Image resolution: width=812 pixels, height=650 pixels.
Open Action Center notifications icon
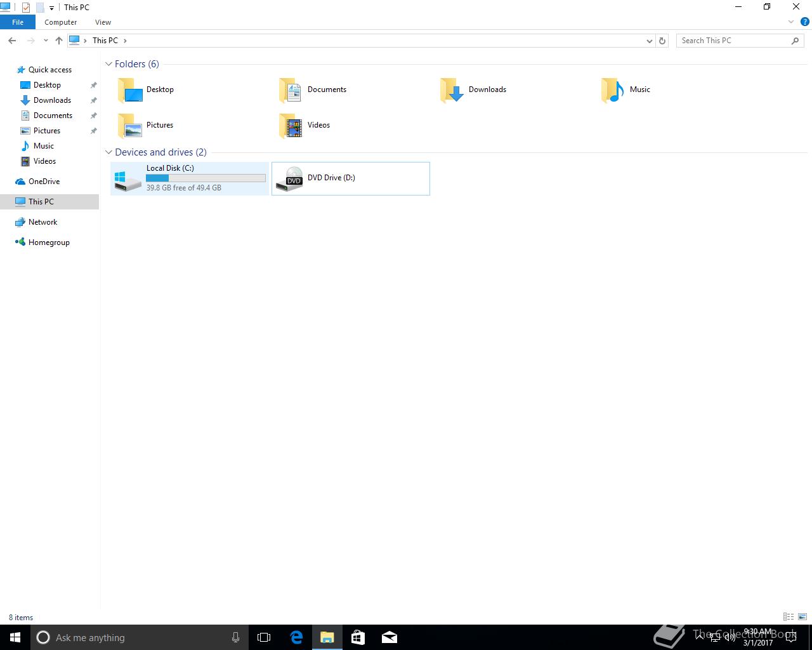tap(790, 637)
